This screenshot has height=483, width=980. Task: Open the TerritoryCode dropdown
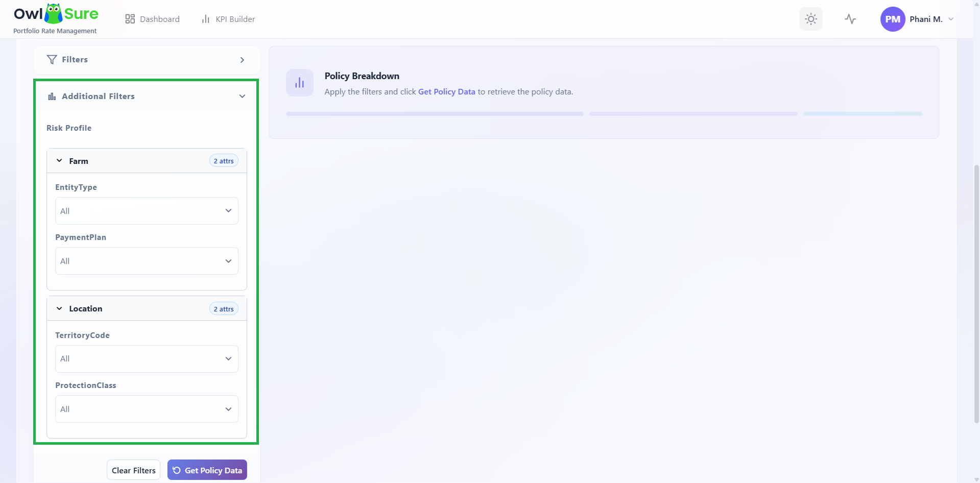click(x=147, y=359)
